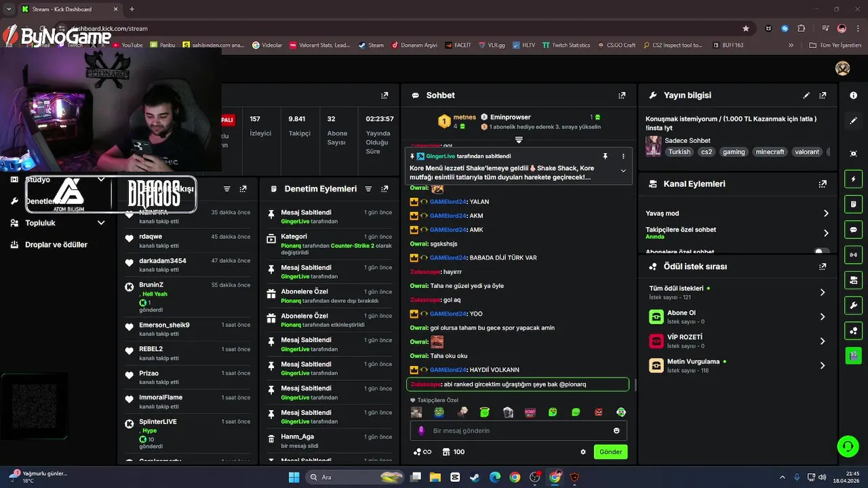Viewport: 868px width, 488px height.
Task: Pop out the Denetim Eylemleri panel
Action: 384,189
